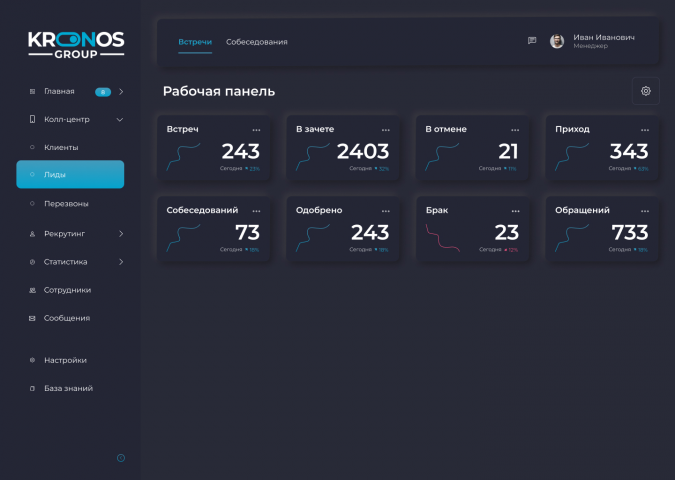
Task: Click the Главная notification badge
Action: coord(103,92)
